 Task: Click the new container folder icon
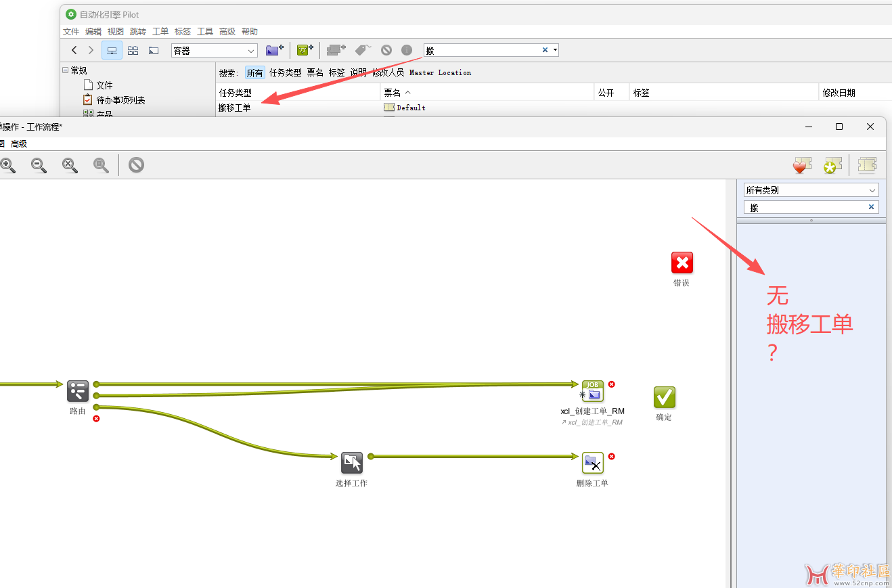coord(274,50)
